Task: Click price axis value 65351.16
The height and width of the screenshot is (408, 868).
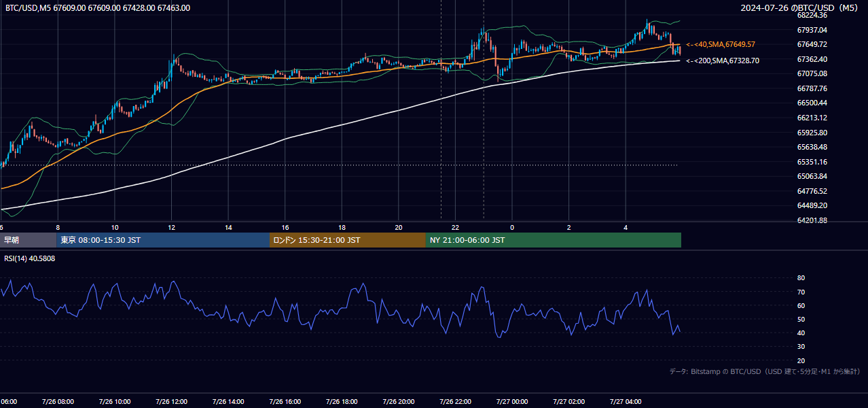Action: click(812, 162)
